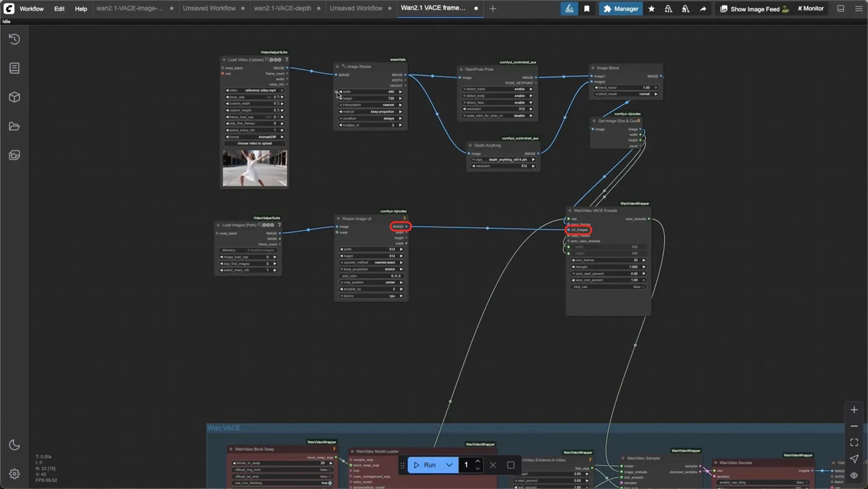868x489 pixels.
Task: Open the workflows folder sidebar icon
Action: 14,127
